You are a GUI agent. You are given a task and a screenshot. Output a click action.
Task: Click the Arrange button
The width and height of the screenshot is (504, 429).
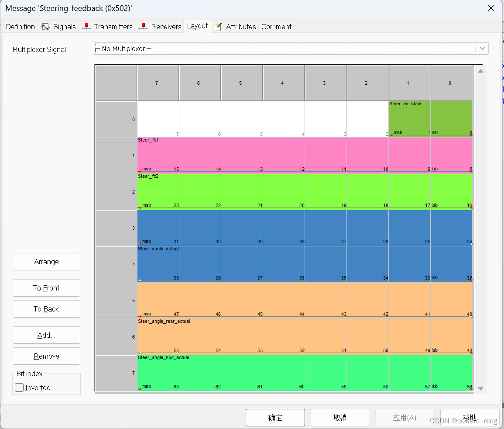[46, 262]
